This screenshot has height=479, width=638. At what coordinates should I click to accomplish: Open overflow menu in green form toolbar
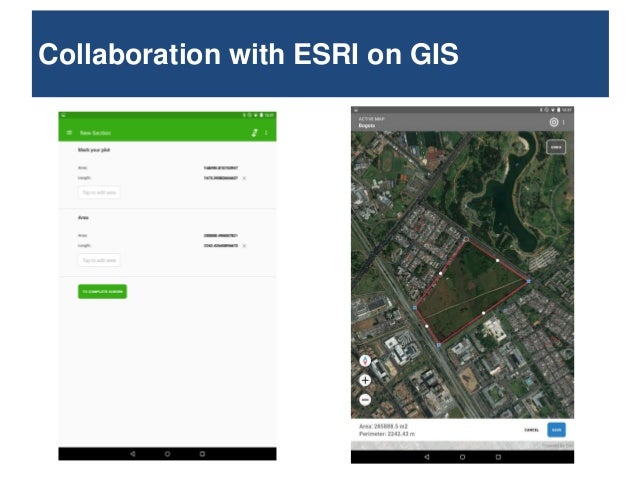[x=266, y=133]
